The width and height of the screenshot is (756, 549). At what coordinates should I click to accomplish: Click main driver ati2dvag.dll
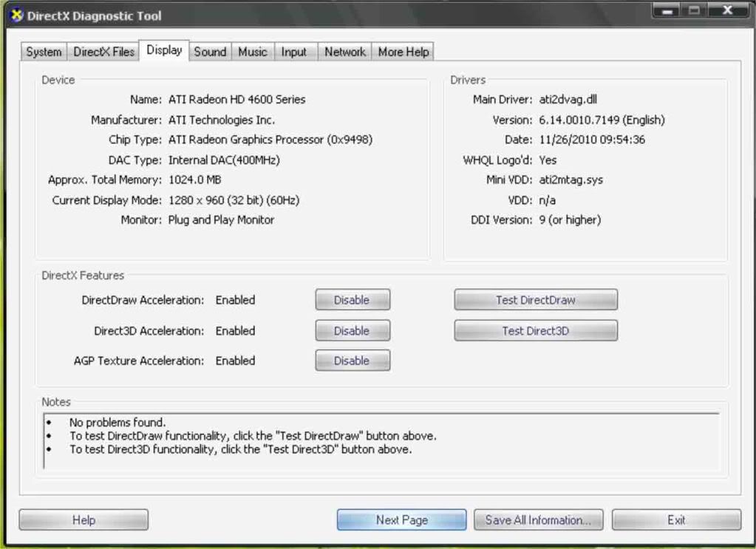pyautogui.click(x=568, y=99)
